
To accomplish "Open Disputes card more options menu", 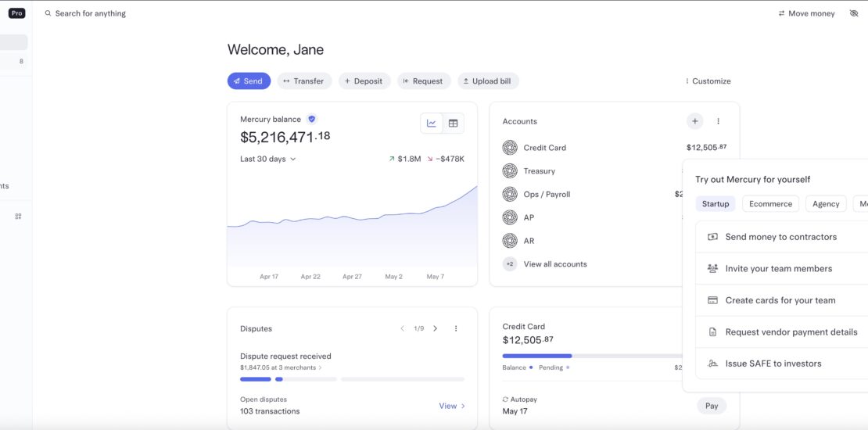I will tap(456, 328).
